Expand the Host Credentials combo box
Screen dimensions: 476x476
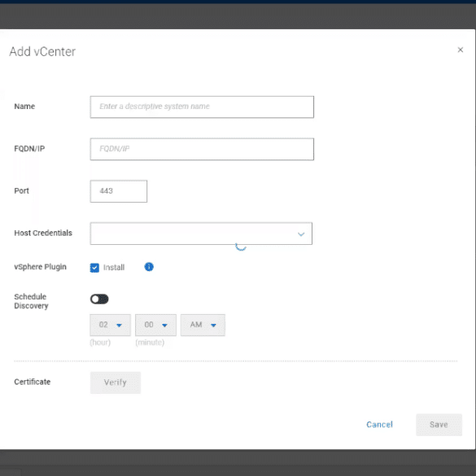(201, 234)
